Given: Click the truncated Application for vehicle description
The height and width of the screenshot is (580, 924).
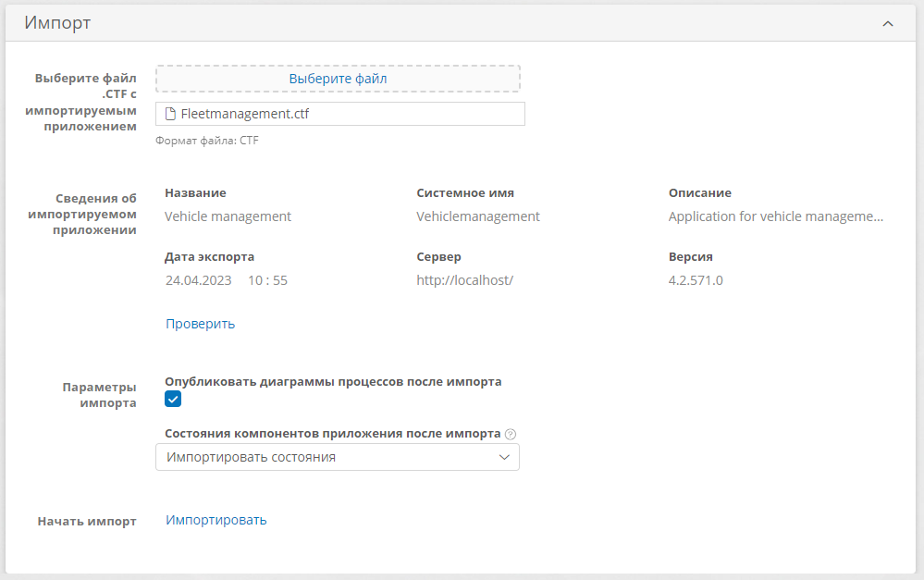Looking at the screenshot, I should pos(775,216).
